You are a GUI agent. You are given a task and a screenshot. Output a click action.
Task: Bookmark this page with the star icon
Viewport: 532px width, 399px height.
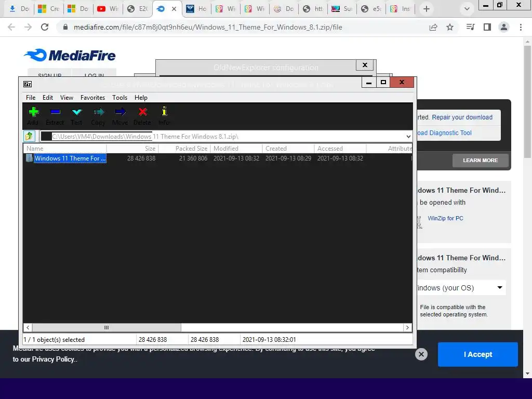tap(450, 27)
